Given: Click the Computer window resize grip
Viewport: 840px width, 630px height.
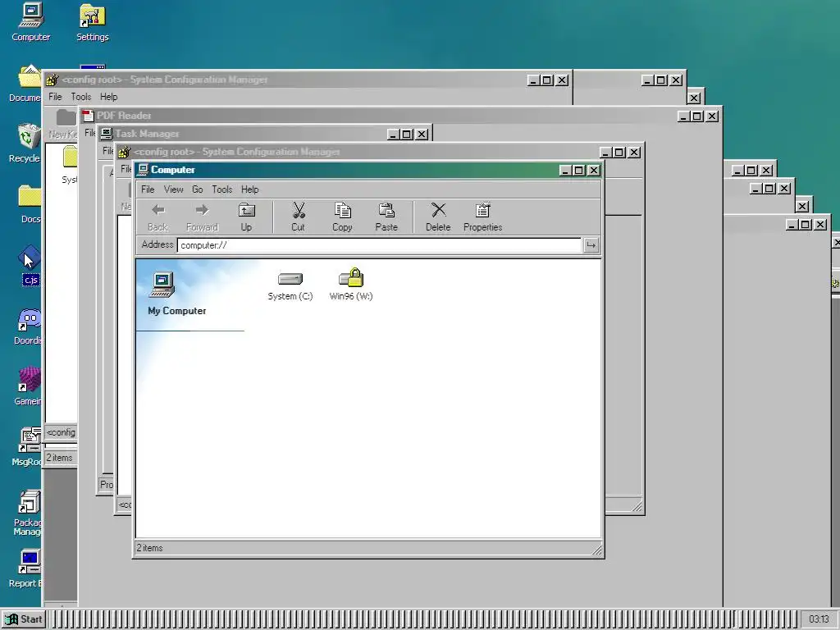Looking at the screenshot, I should tap(596, 549).
